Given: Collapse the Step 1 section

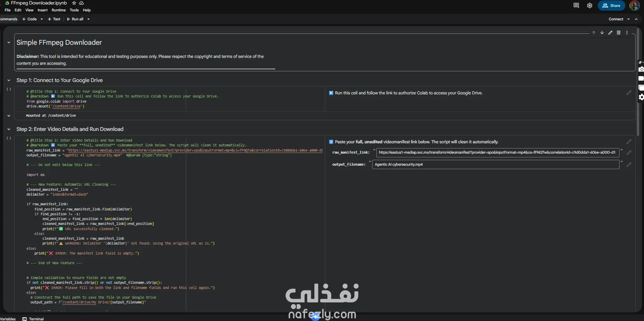Looking at the screenshot, I should point(9,81).
